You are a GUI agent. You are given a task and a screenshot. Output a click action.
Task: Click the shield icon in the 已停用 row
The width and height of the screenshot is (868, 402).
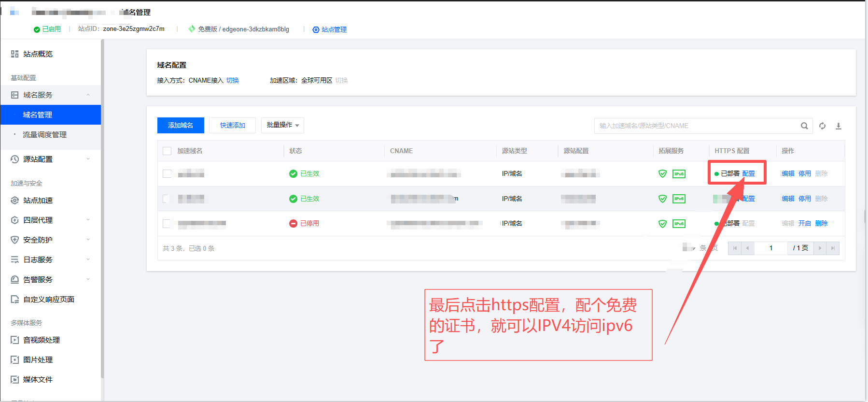(x=663, y=223)
